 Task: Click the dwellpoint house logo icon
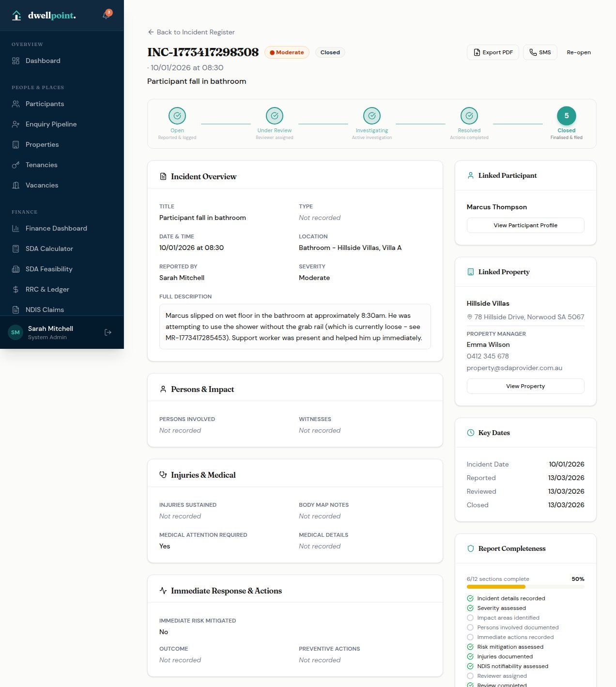point(16,16)
